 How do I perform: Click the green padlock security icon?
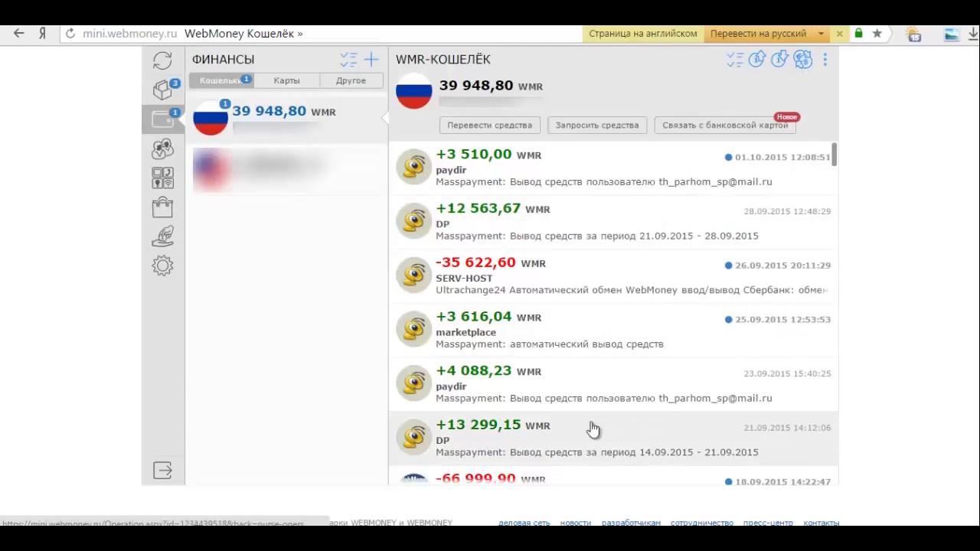click(858, 34)
